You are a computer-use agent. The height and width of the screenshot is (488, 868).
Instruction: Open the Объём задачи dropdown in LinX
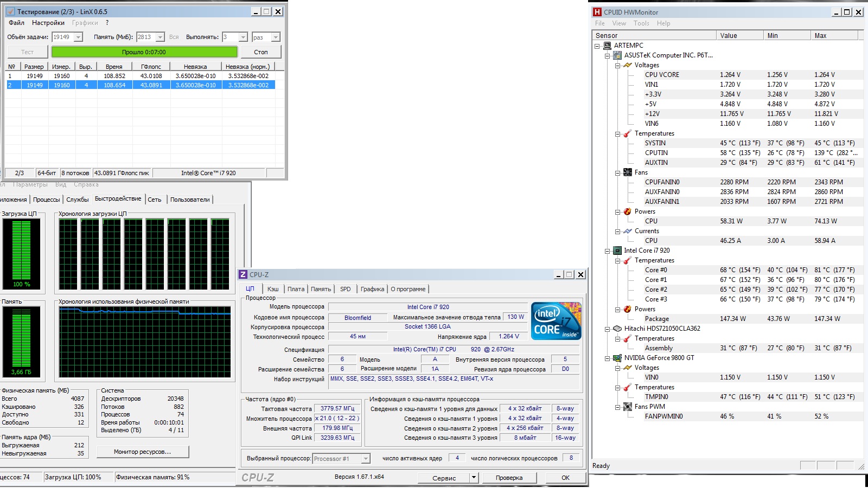(78, 37)
